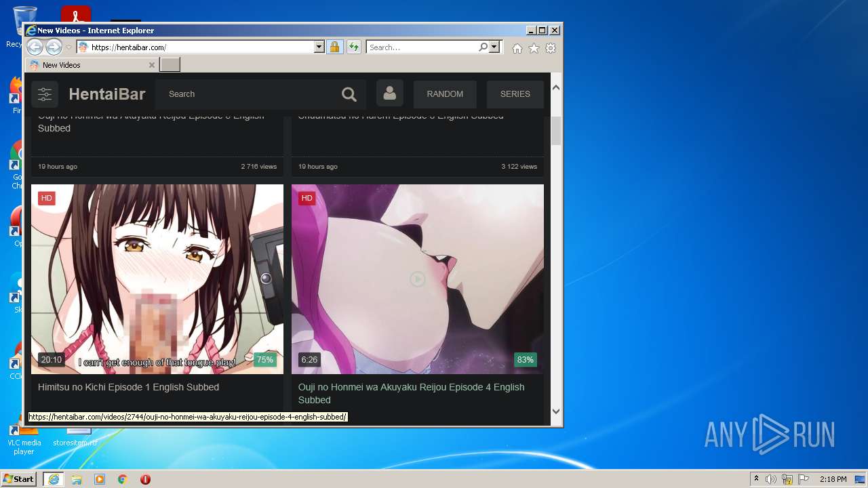Open the Internet Explorer Home icon
This screenshot has width=868, height=488.
coord(517,48)
